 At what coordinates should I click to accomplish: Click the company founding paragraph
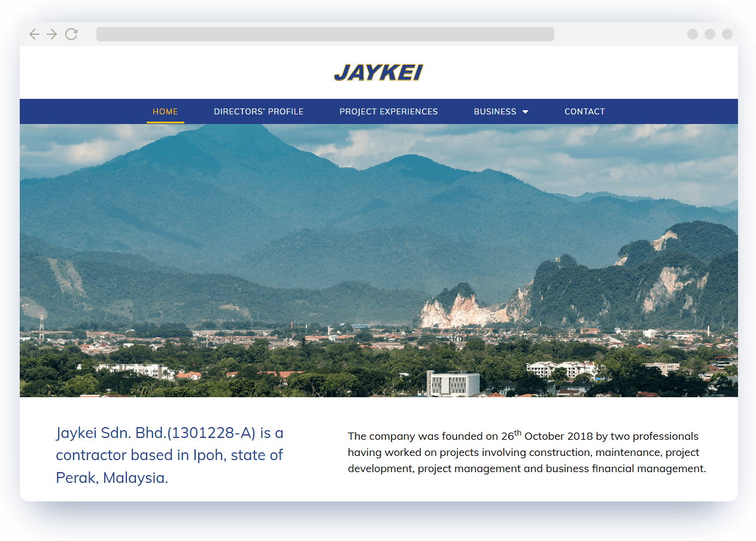pyautogui.click(x=527, y=452)
